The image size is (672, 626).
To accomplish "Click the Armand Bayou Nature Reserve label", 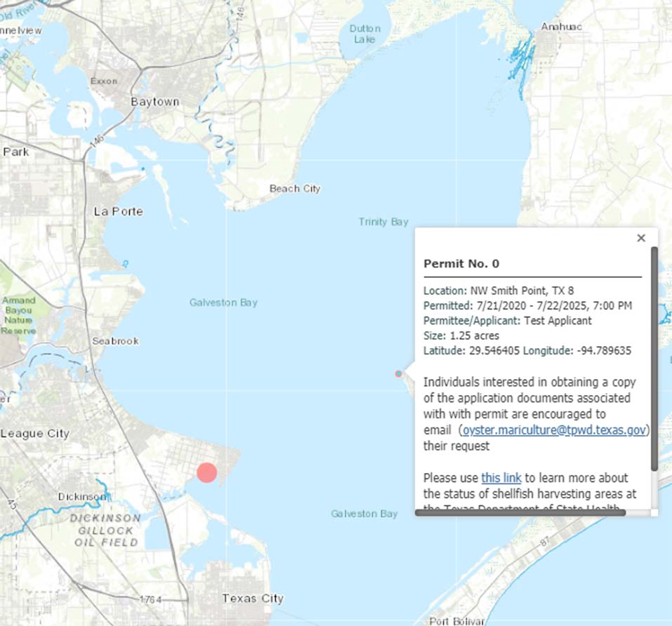I will [18, 315].
